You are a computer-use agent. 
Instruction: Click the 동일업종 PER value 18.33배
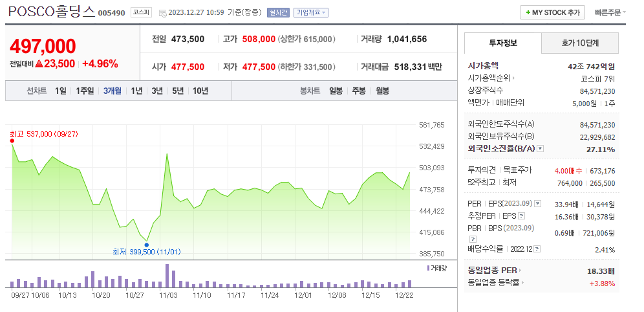[x=601, y=271]
